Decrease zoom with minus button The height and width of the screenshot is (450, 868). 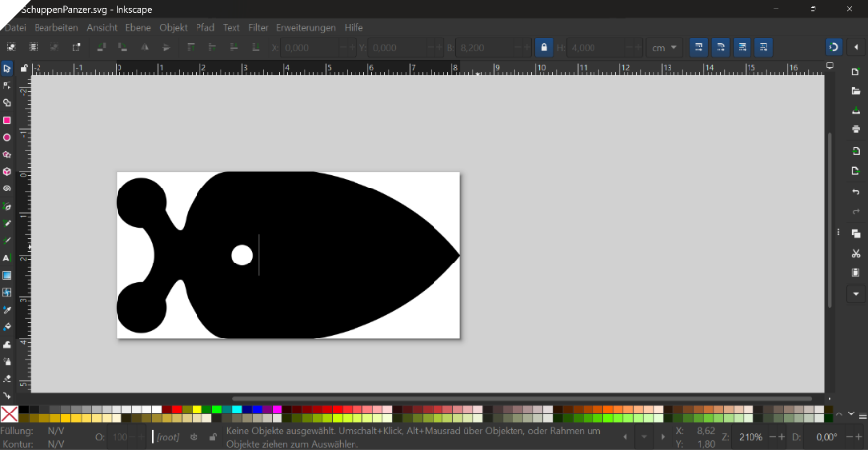(773, 437)
